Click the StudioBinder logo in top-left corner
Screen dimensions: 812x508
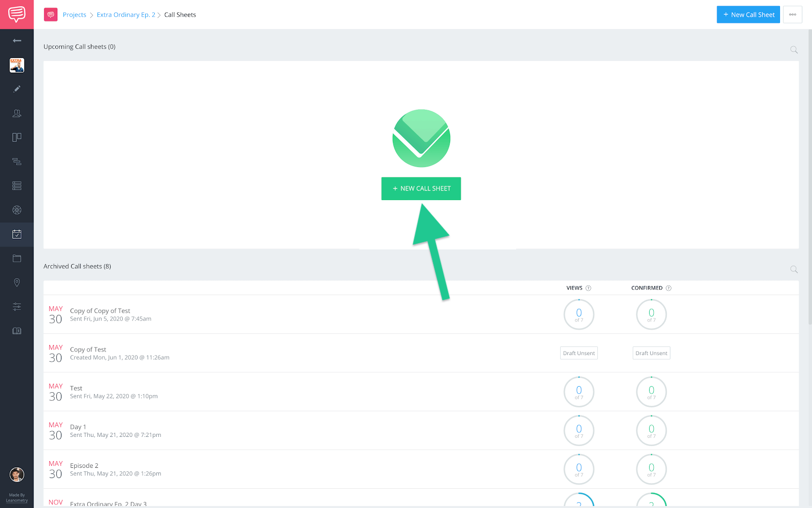[17, 14]
